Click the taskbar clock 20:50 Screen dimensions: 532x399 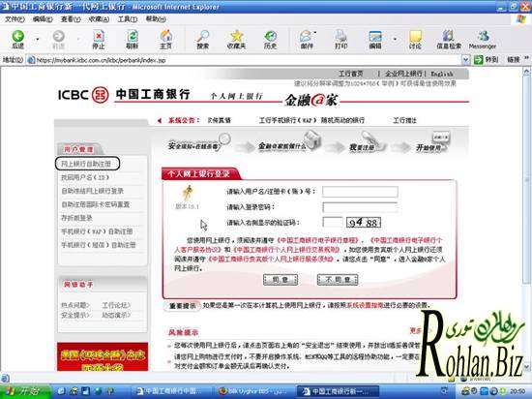(517, 391)
